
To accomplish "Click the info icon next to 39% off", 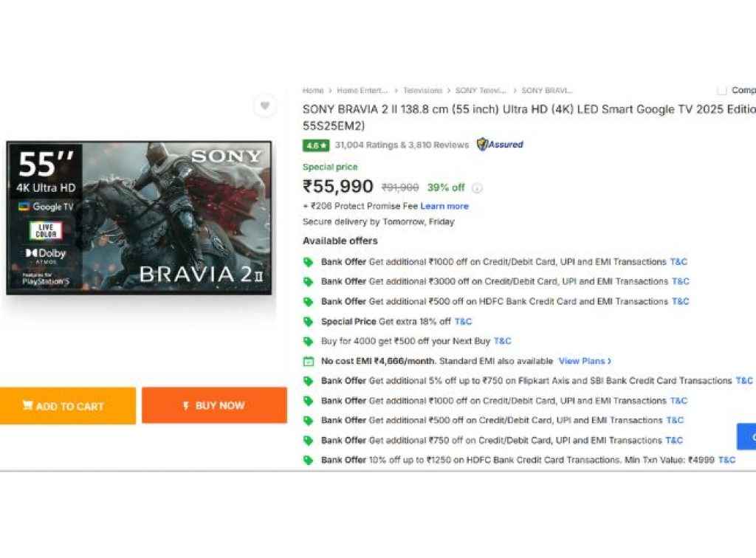I will click(478, 188).
